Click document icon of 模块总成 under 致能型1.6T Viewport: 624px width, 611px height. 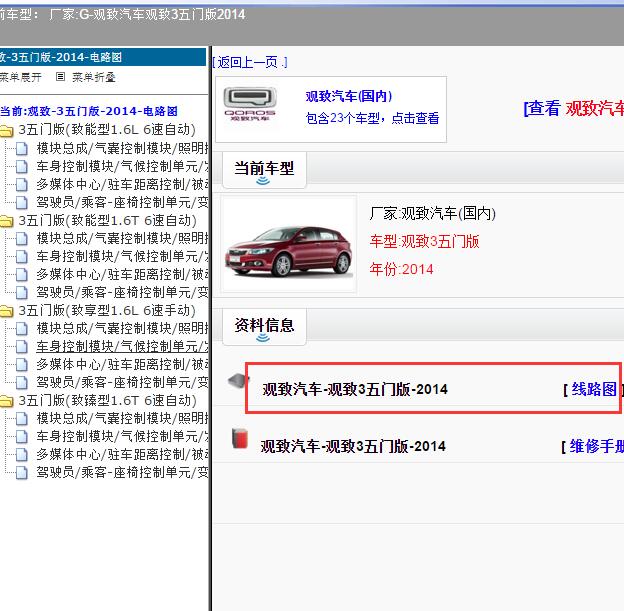click(x=21, y=238)
